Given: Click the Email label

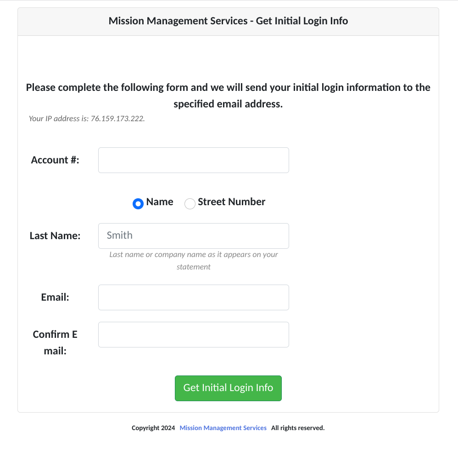Looking at the screenshot, I should coord(55,297).
